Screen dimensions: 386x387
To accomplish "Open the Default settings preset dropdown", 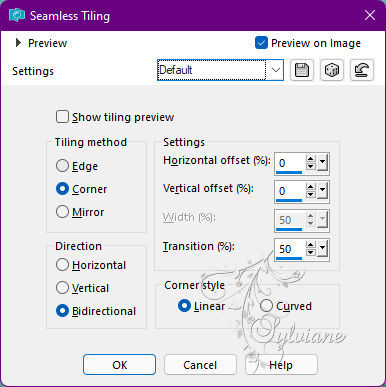I will click(x=275, y=70).
